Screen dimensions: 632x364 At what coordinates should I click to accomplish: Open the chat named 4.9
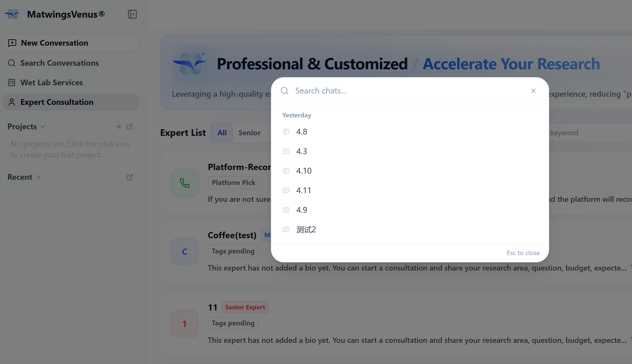410,210
